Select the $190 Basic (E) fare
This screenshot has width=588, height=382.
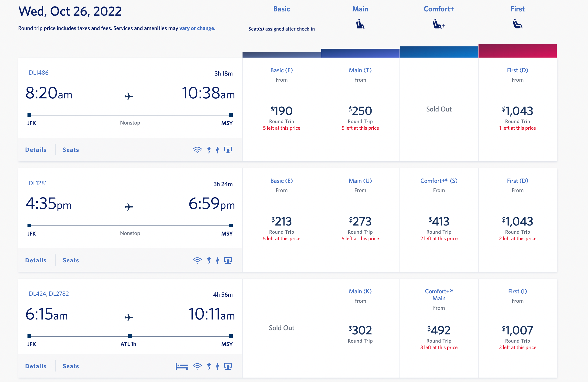[x=281, y=111]
